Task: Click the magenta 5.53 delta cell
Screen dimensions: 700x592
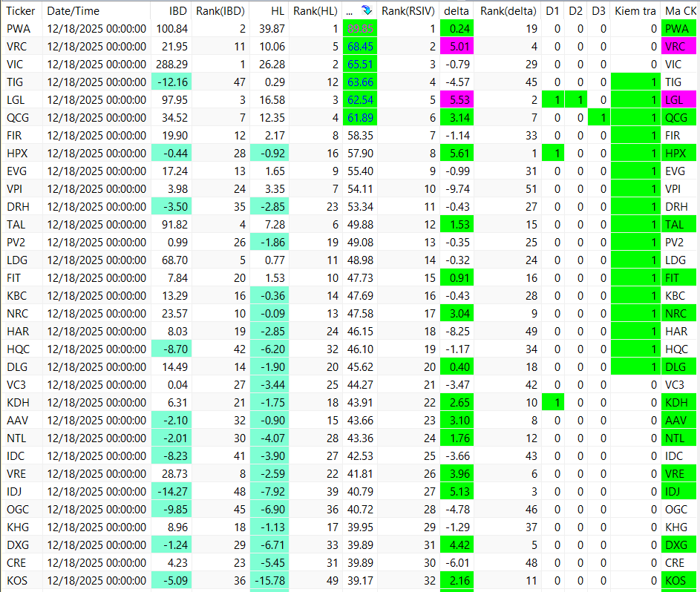Action: click(457, 100)
